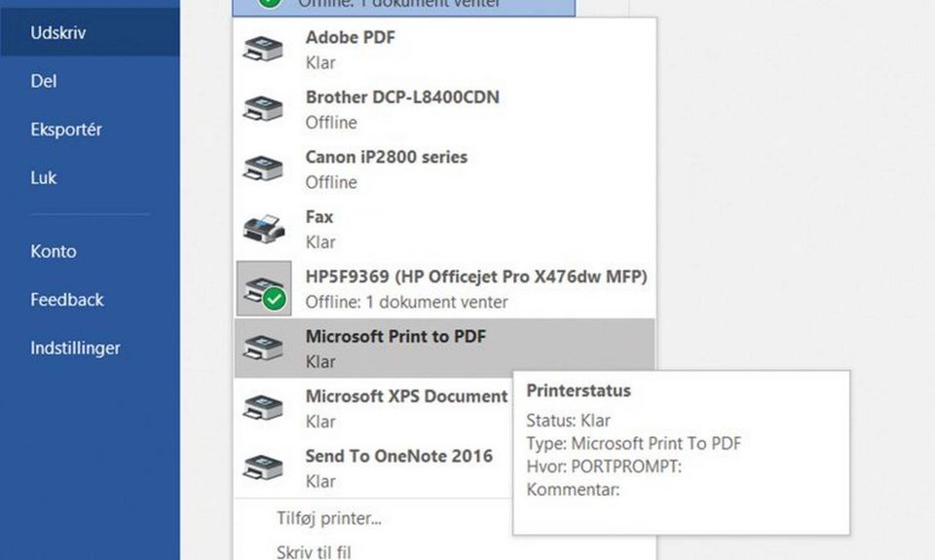This screenshot has height=560, width=935.
Task: Open the Konto page
Action: pyautogui.click(x=54, y=251)
